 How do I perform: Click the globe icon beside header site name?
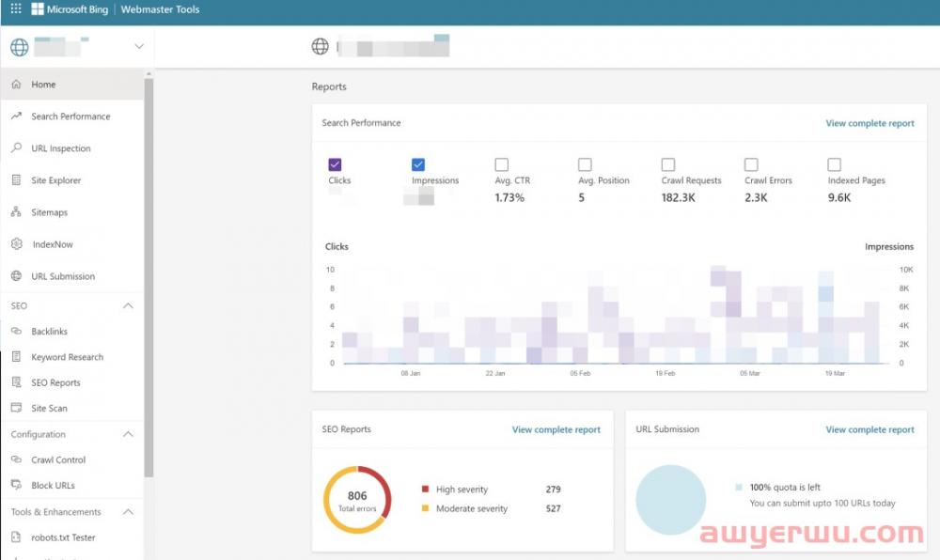[321, 46]
